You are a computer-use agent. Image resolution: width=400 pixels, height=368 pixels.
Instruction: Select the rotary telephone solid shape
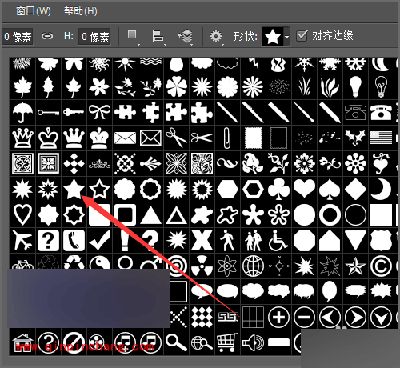point(381,112)
